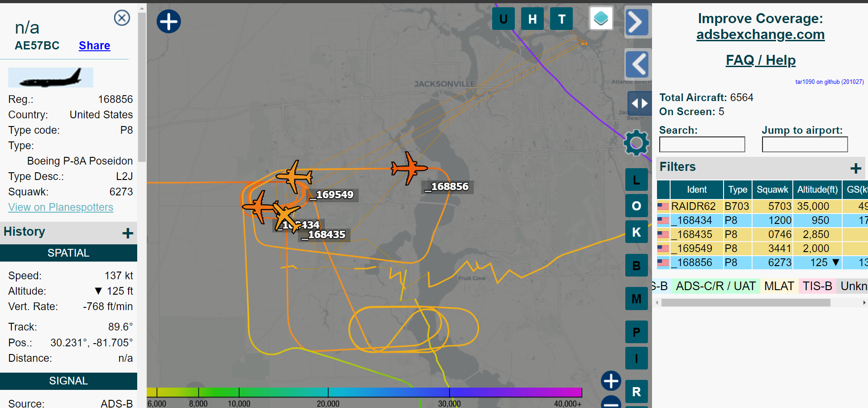
Task: Click the MLAT legend label
Action: click(779, 286)
